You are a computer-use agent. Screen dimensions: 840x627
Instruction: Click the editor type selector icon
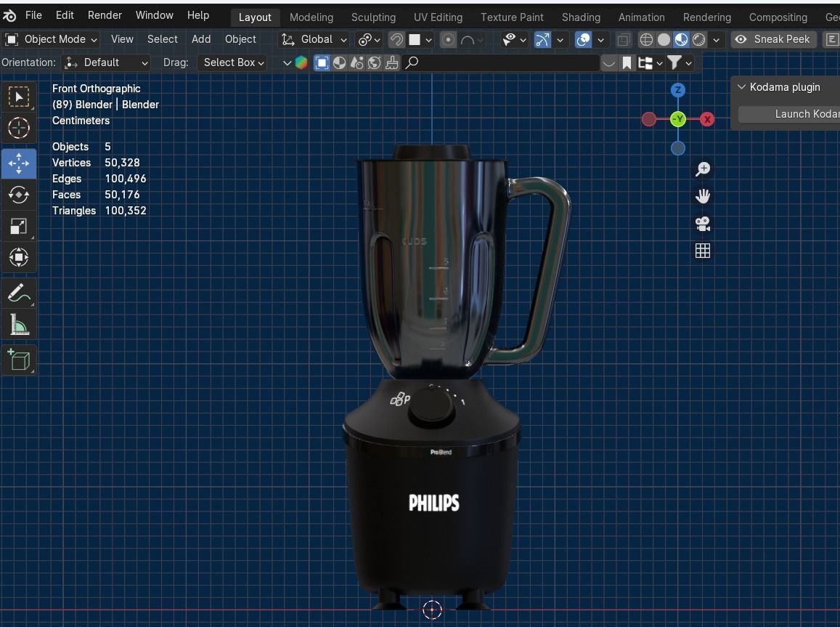(x=831, y=40)
